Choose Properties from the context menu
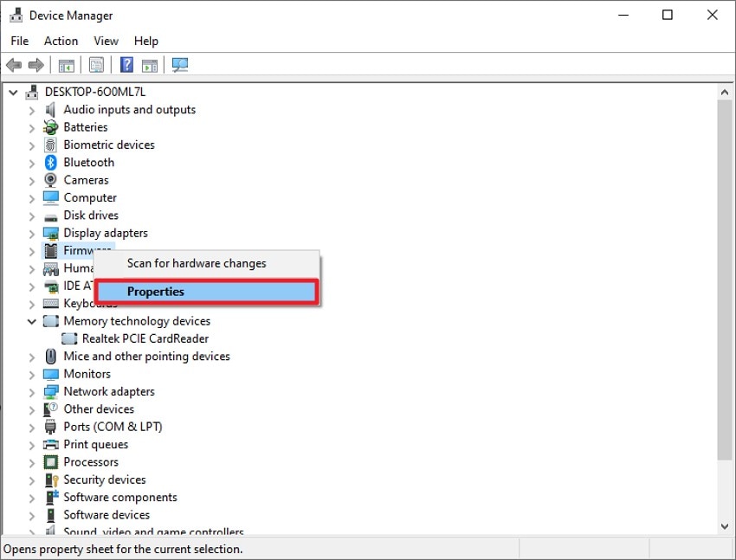Image resolution: width=736 pixels, height=560 pixels. pyautogui.click(x=156, y=291)
